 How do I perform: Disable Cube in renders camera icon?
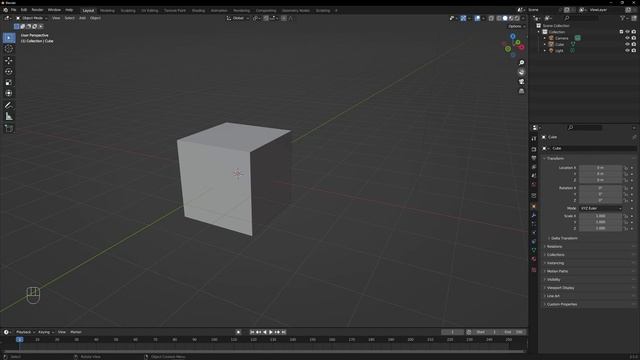[x=633, y=44]
